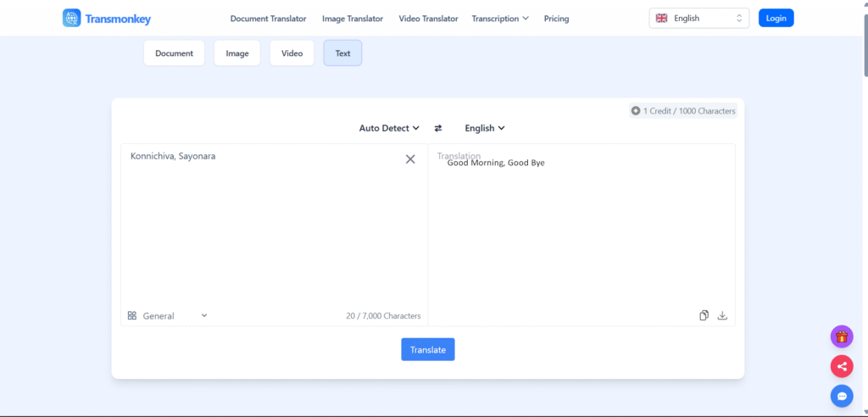The image size is (868, 417).
Task: Open the Auto Detect source language dropdown
Action: (x=389, y=128)
